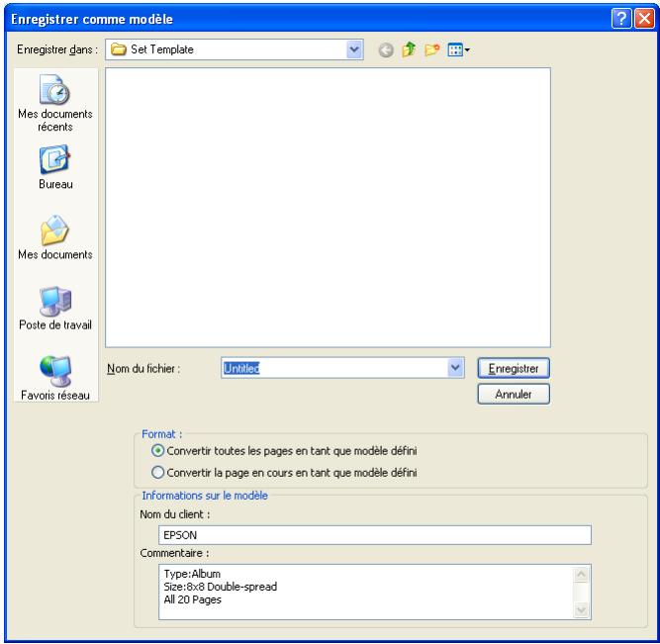Click Commentaire scrollbar down arrow
The image size is (660, 644).
[x=581, y=609]
